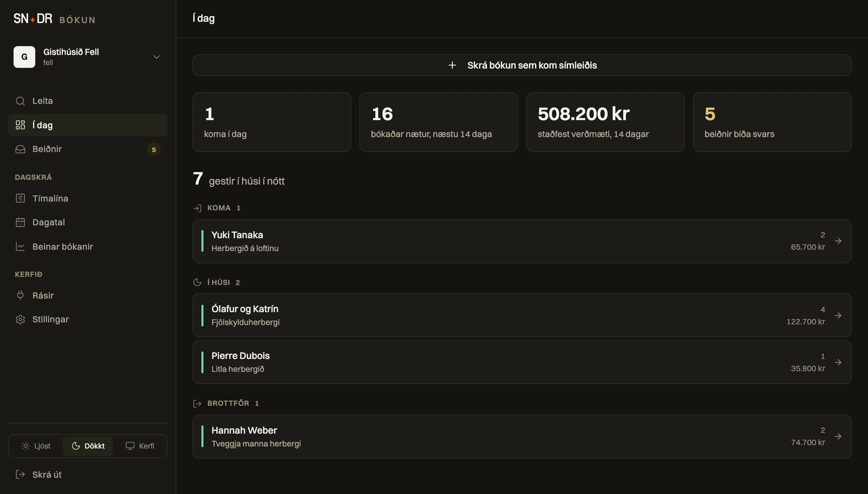868x494 pixels.
Task: Open the Beiðnir inbox icon
Action: point(20,149)
